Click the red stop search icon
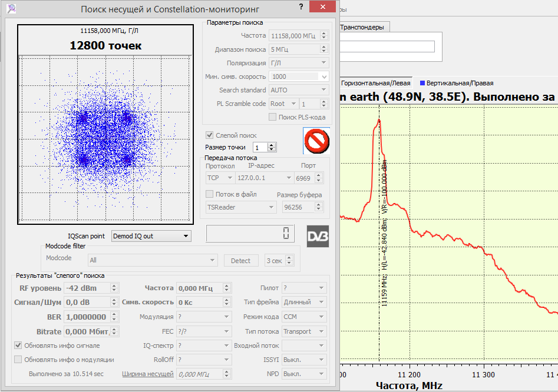The width and height of the screenshot is (558, 392). [316, 141]
